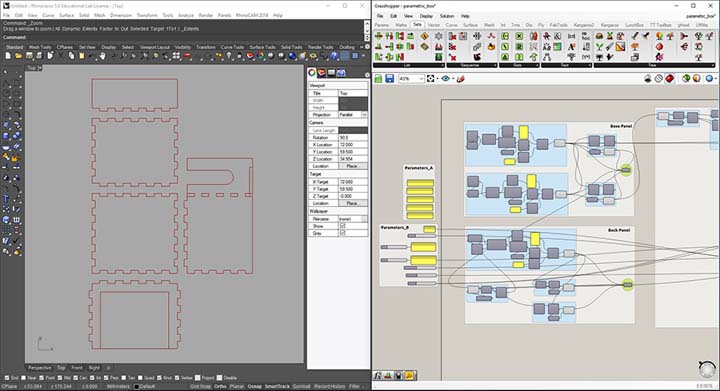This screenshot has height=391, width=720.
Task: Click the no-preview hat icon in Grasshopper
Action: tap(648, 78)
